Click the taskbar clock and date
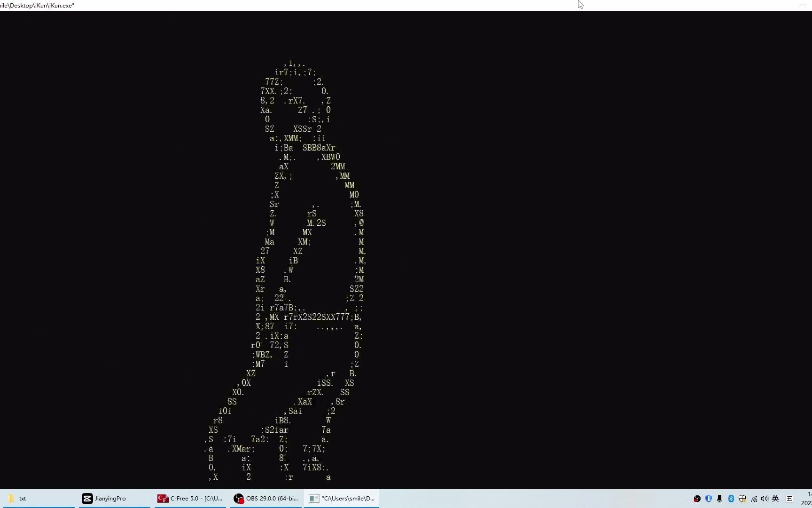The image size is (812, 508). [806, 499]
